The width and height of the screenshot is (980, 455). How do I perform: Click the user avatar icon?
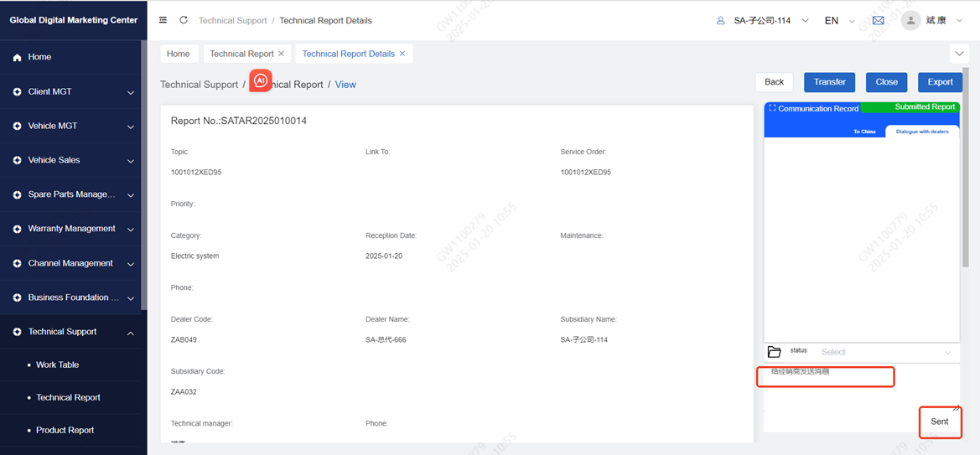point(910,20)
